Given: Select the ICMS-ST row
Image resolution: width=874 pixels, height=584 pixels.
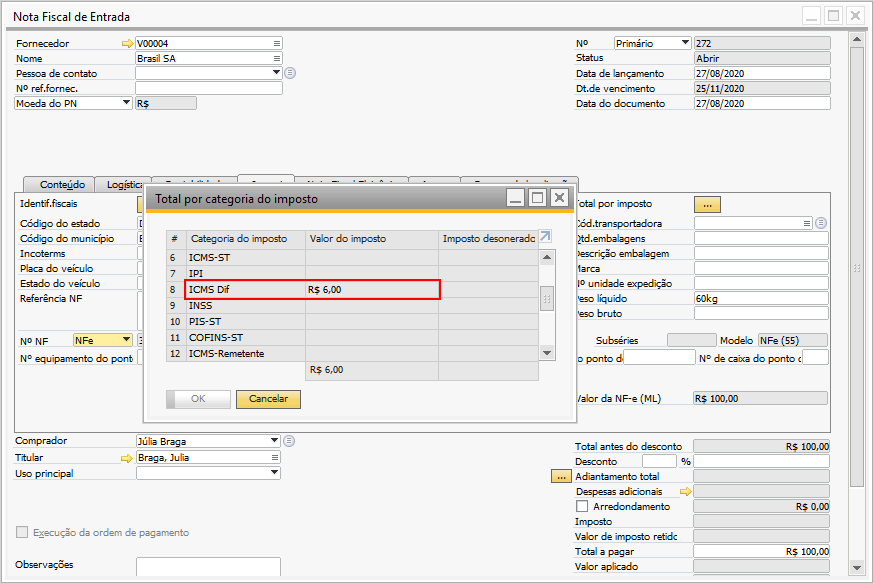Looking at the screenshot, I should (352, 257).
